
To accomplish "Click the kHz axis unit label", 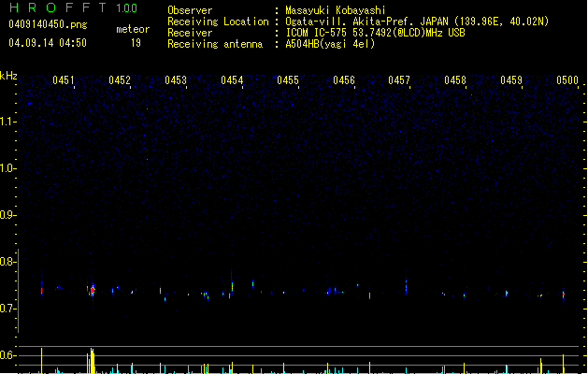I will (8, 76).
